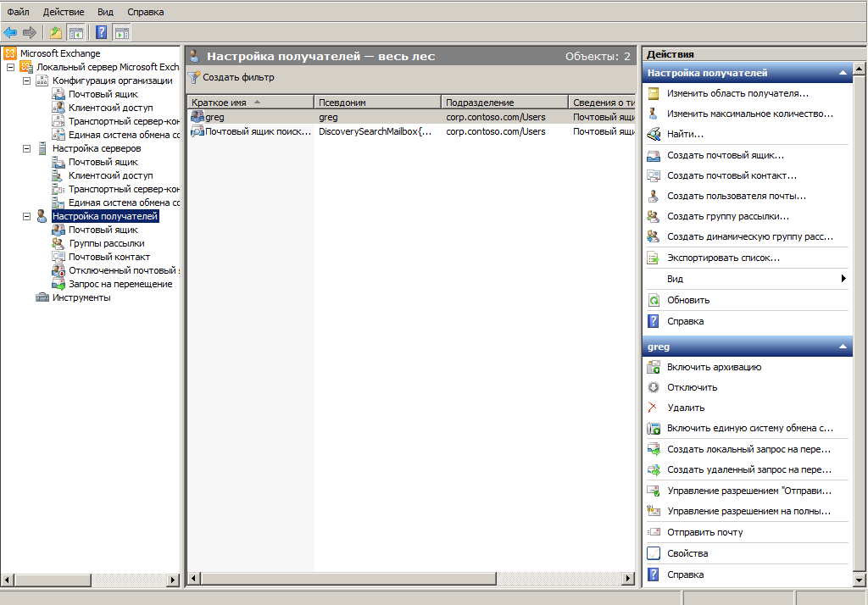
Task: Click the results list scroll right arrow
Action: pos(628,579)
